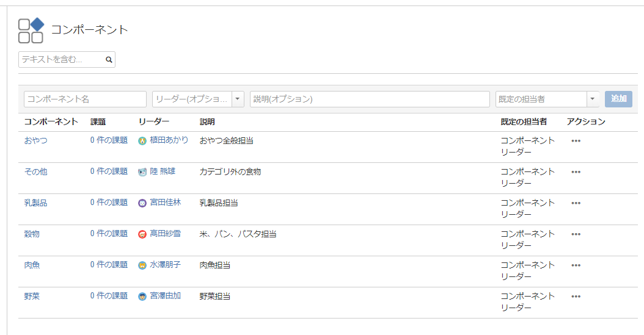The width and height of the screenshot is (644, 335).
Task: Open actions menu for 肉魚 row
Action: click(x=576, y=265)
